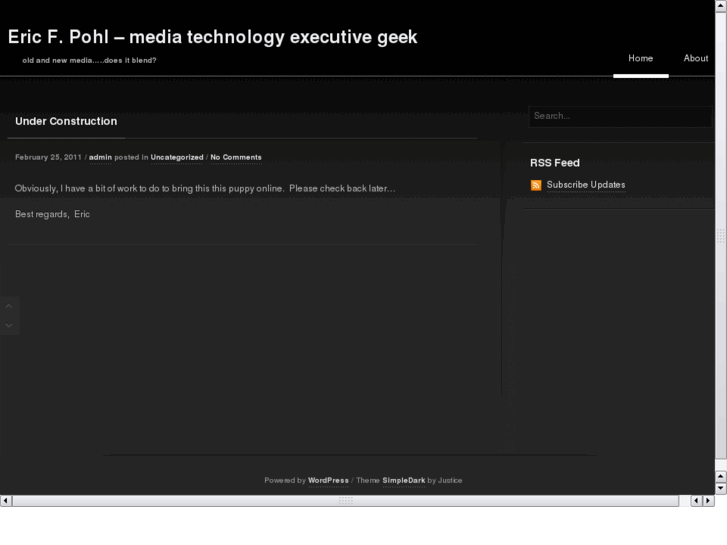This screenshot has width=727, height=545.
Task: Focus the Search input field
Action: [x=620, y=116]
